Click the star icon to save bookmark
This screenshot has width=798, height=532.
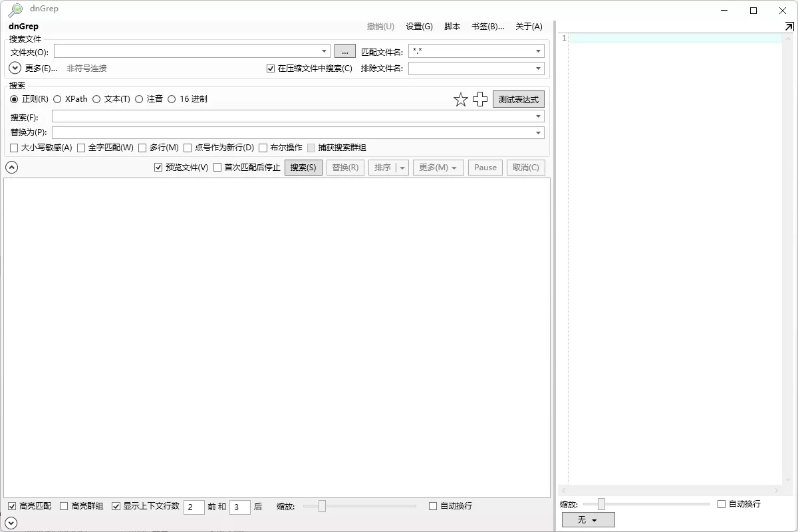click(461, 99)
